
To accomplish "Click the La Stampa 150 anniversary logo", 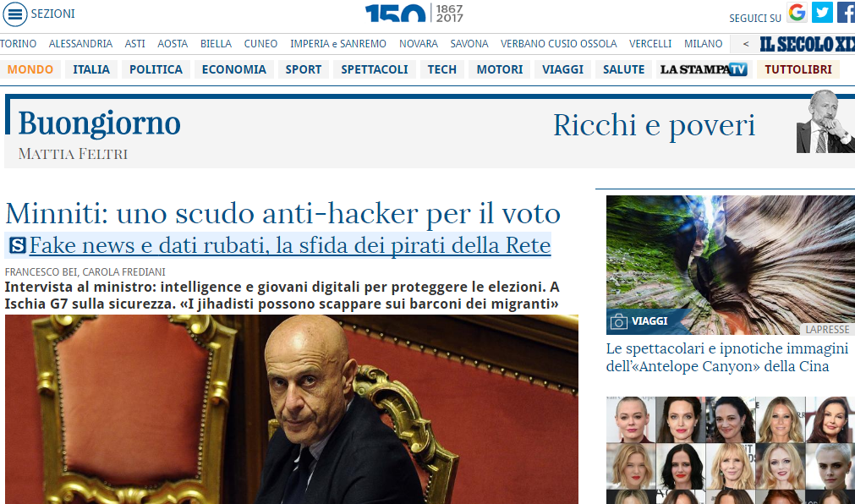I will click(x=414, y=13).
